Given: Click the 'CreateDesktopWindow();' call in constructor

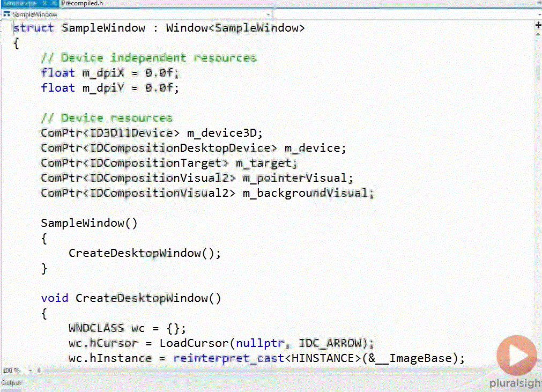Looking at the screenshot, I should (x=145, y=253).
